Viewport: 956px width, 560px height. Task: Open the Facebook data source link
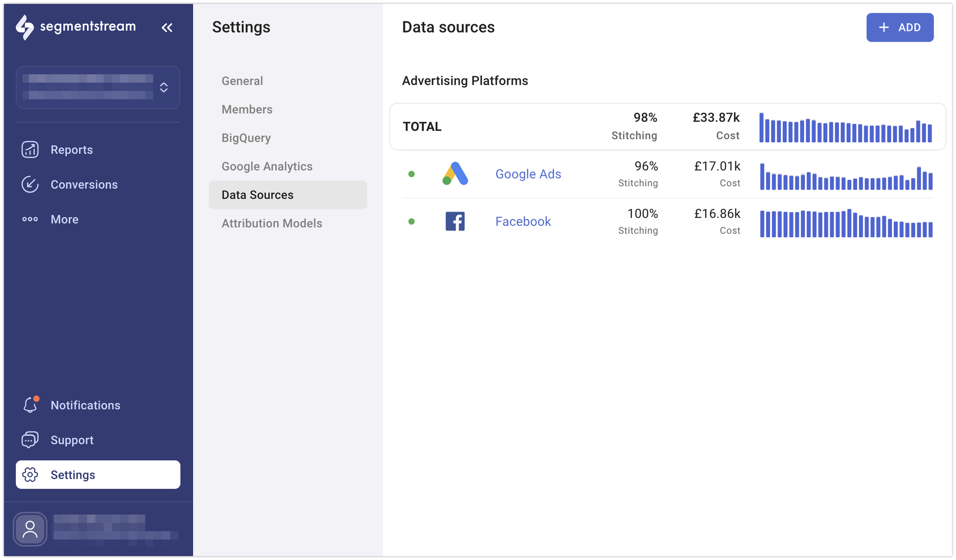[x=522, y=221]
